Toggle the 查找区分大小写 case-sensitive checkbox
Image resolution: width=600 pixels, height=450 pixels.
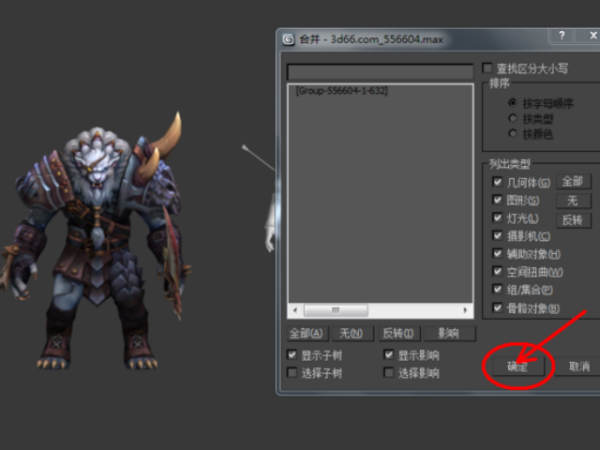[x=487, y=68]
